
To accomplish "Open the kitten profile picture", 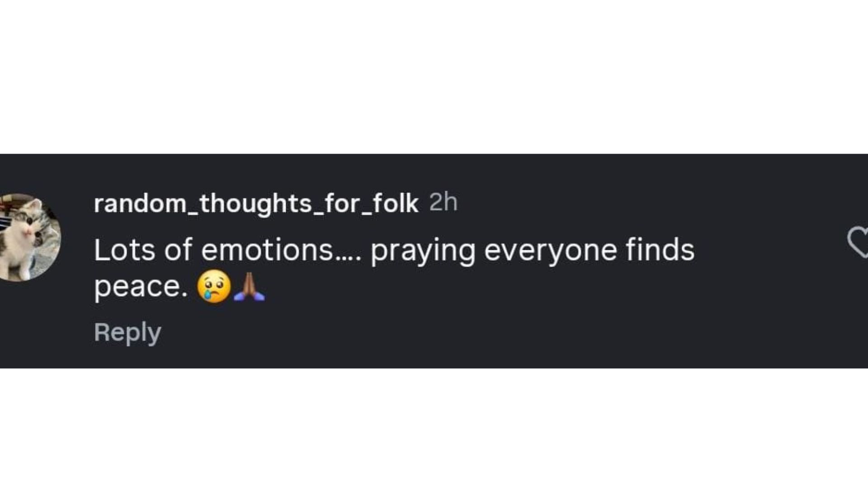I will click(x=30, y=238).
